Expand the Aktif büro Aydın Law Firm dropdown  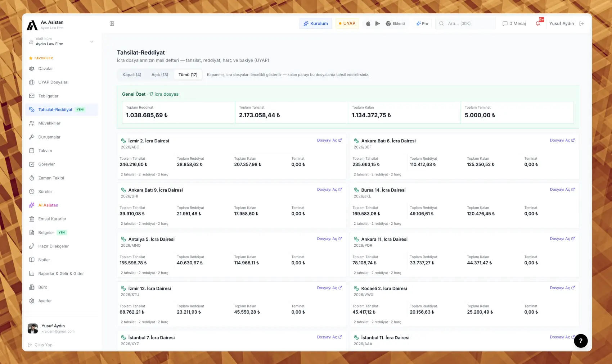[62, 41]
